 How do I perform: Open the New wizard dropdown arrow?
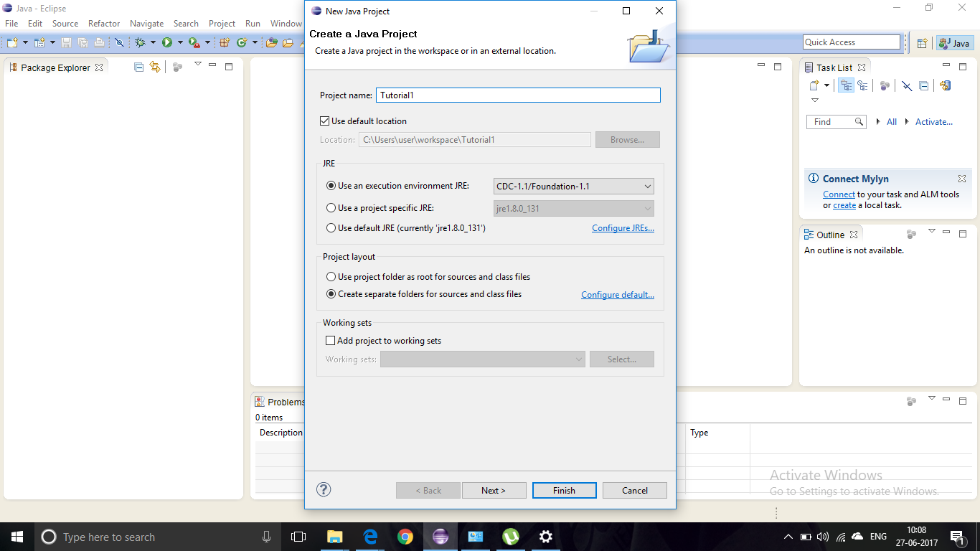[x=25, y=42]
